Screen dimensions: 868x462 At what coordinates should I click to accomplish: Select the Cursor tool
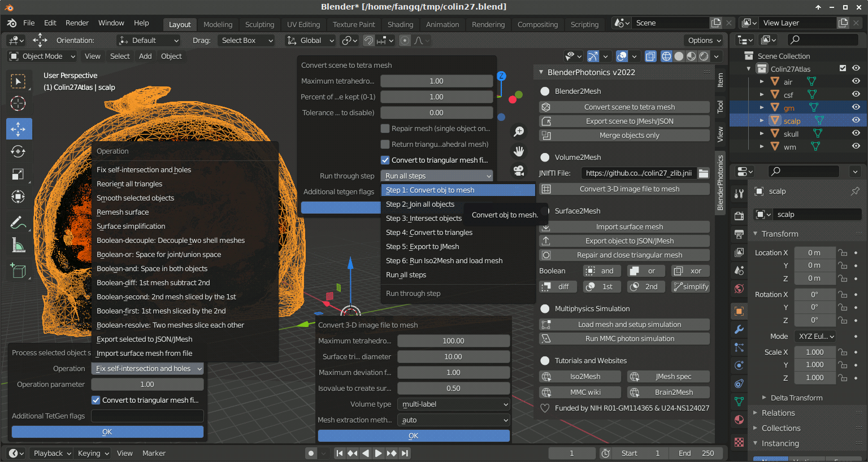(19, 103)
